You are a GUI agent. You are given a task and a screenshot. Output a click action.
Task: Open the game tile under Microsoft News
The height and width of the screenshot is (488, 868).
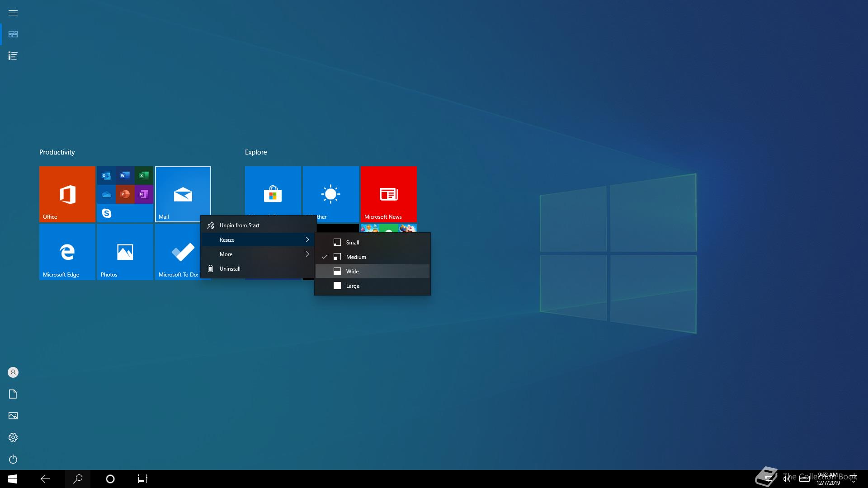pyautogui.click(x=389, y=228)
